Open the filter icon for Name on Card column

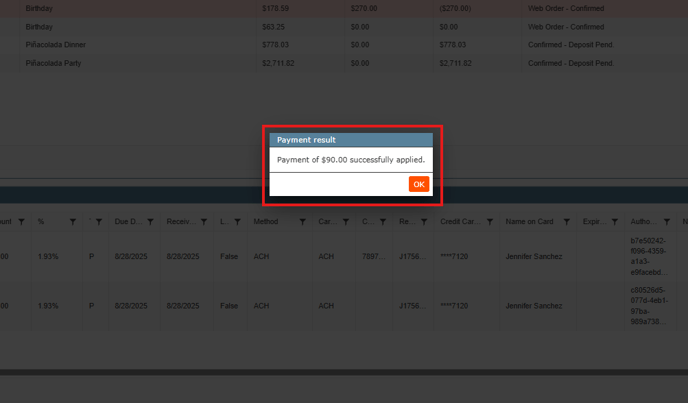coord(566,222)
